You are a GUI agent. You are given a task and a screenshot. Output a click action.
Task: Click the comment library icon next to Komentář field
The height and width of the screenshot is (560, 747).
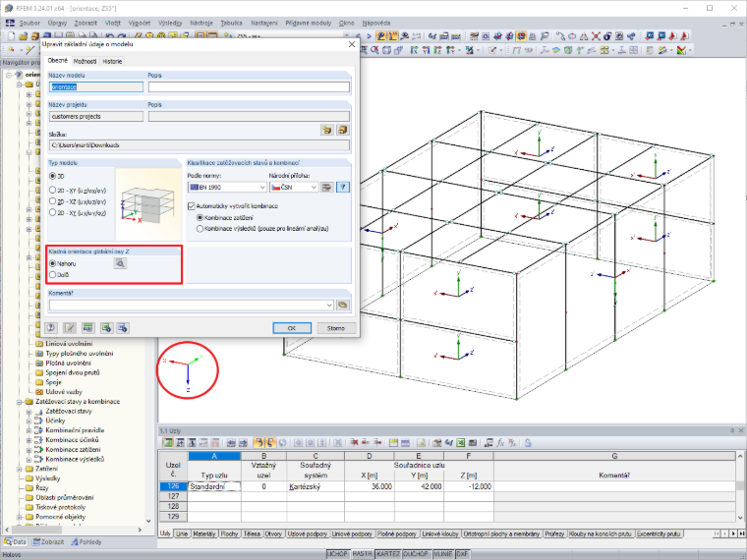coord(342,306)
